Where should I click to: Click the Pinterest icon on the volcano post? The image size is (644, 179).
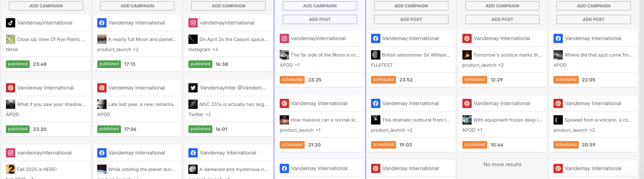(558, 103)
